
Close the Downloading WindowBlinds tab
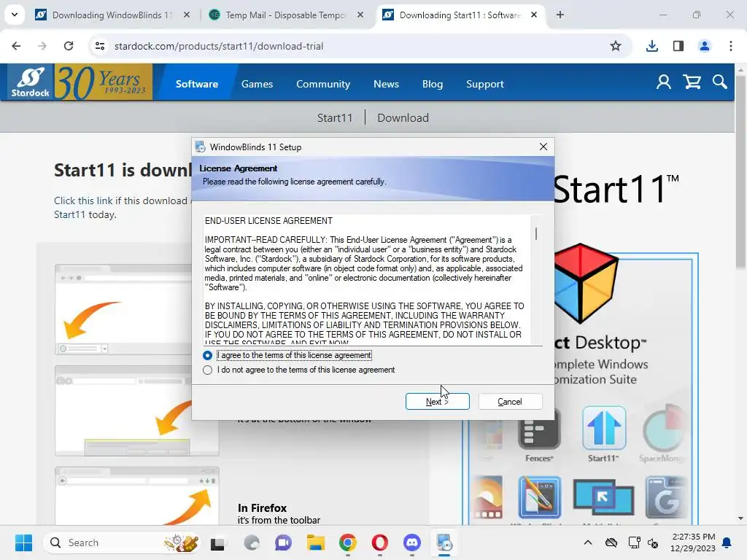click(187, 15)
